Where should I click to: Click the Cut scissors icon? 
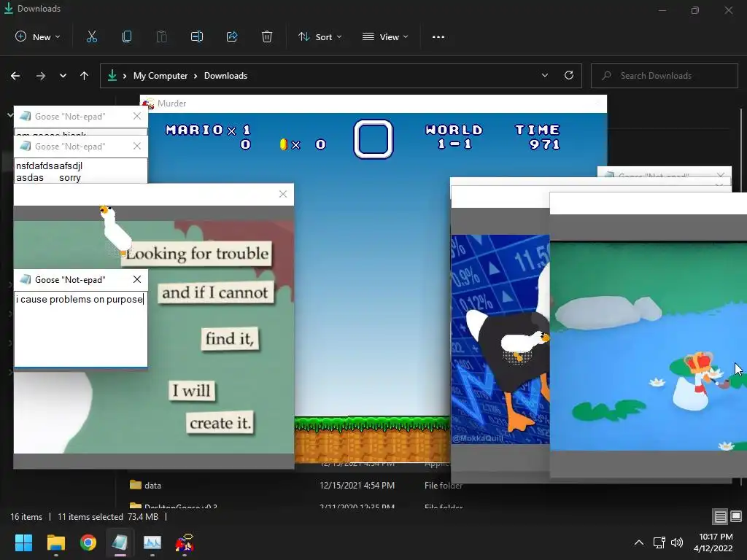point(91,36)
